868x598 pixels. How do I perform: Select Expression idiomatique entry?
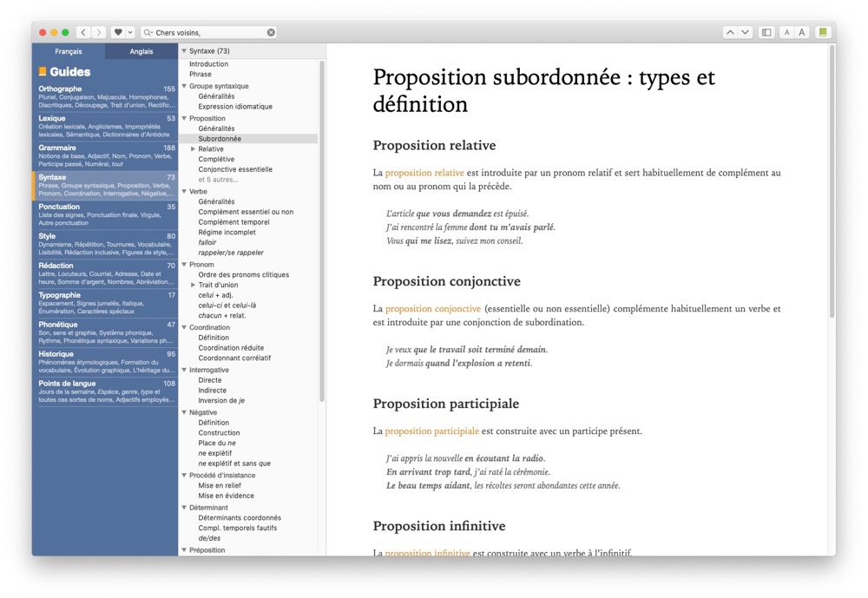coord(235,106)
